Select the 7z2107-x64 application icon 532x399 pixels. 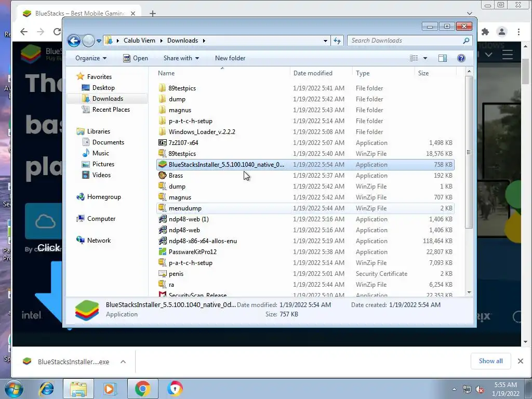pos(163,142)
